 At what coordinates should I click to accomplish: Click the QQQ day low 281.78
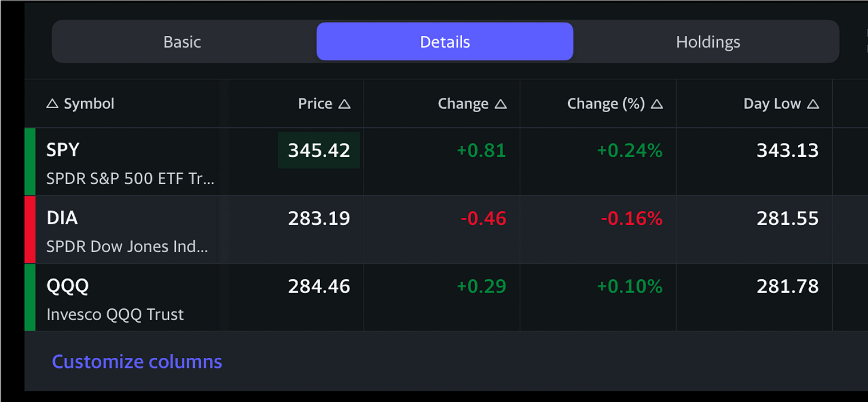[788, 287]
